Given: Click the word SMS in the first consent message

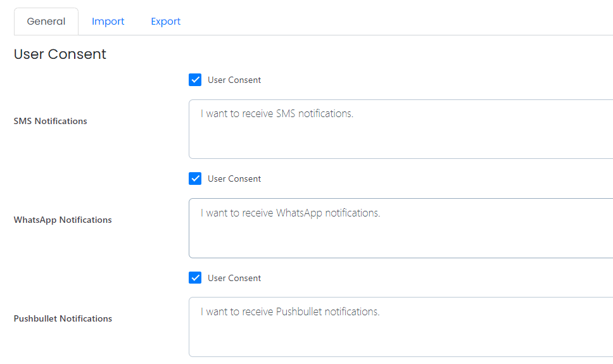Looking at the screenshot, I should click(x=286, y=113).
